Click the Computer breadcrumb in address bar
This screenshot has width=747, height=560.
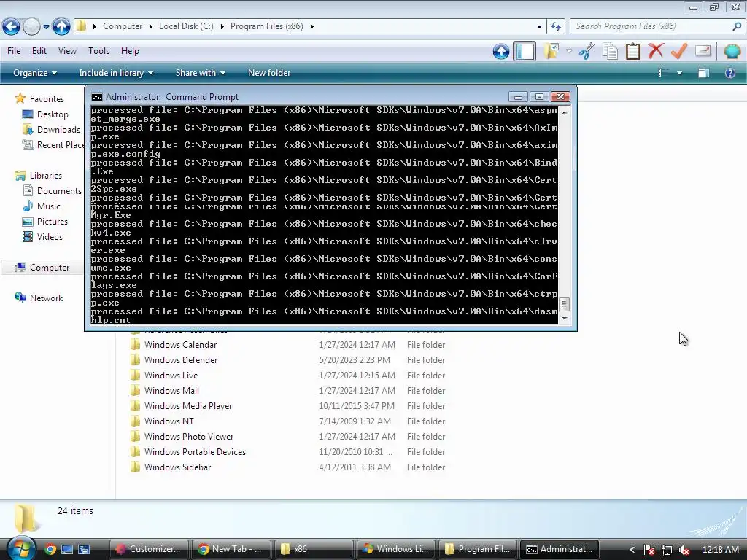click(x=123, y=26)
